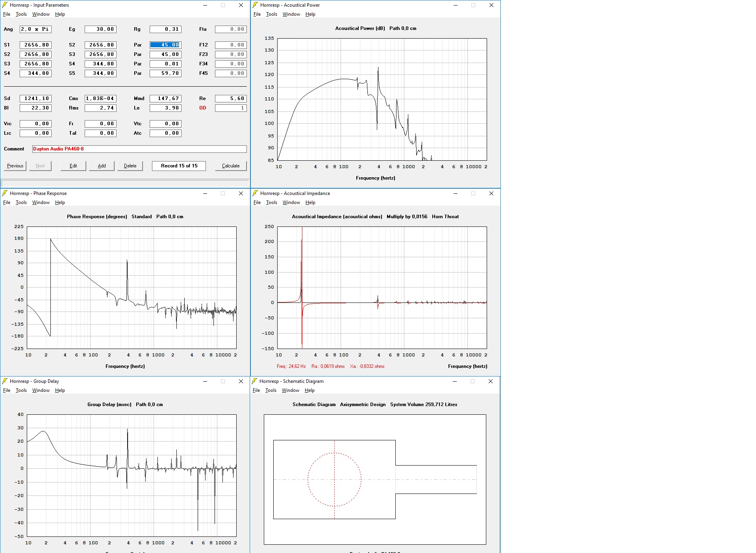Click the Delete record button
This screenshot has width=756, height=553.
130,166
